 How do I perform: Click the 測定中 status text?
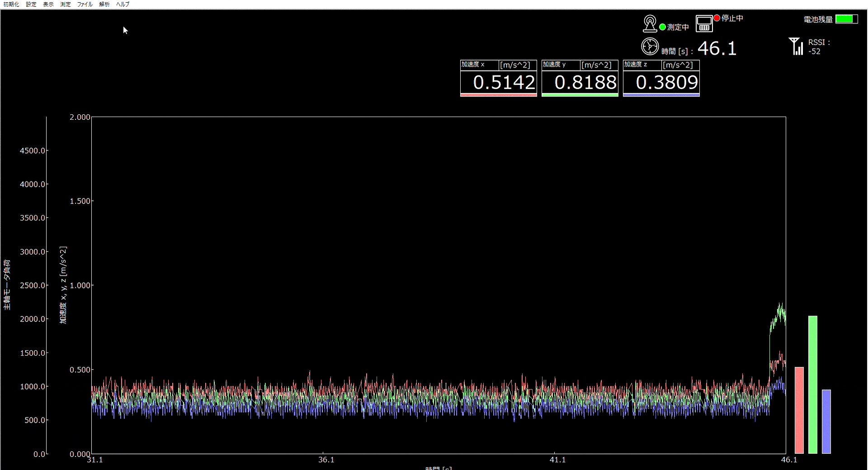[678, 27]
